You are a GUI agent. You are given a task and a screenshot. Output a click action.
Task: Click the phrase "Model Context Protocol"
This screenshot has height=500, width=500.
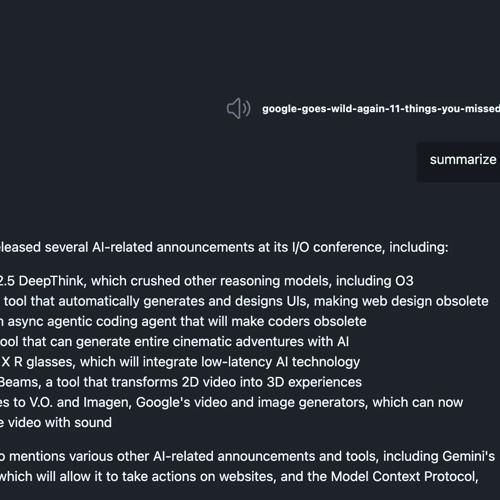point(404,477)
